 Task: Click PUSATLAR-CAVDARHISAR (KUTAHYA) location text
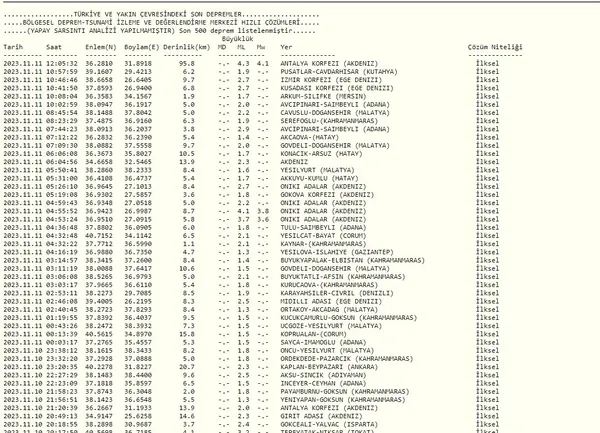pyautogui.click(x=339, y=72)
